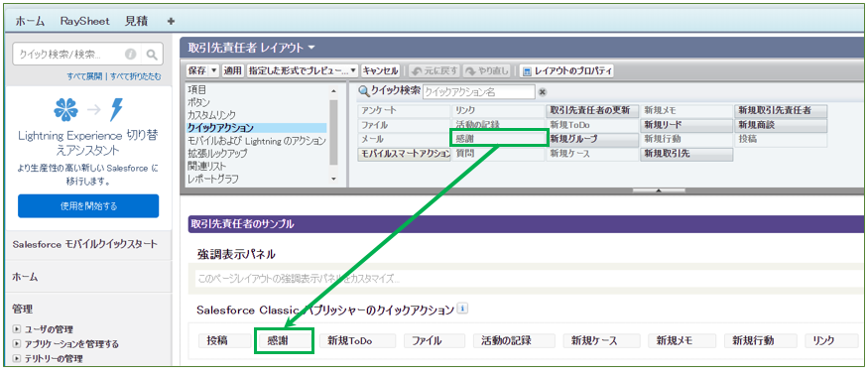Click the すべて折りたたむ link
868x375 pixels.
136,76
